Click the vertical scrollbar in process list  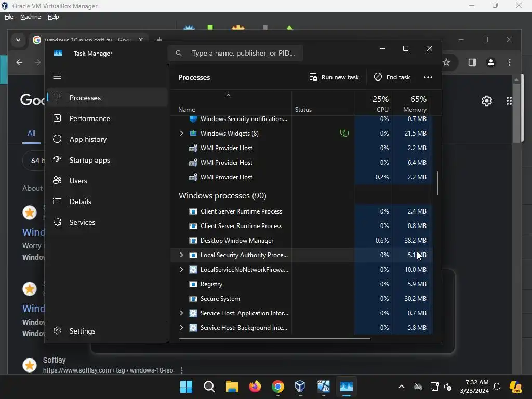click(x=437, y=183)
